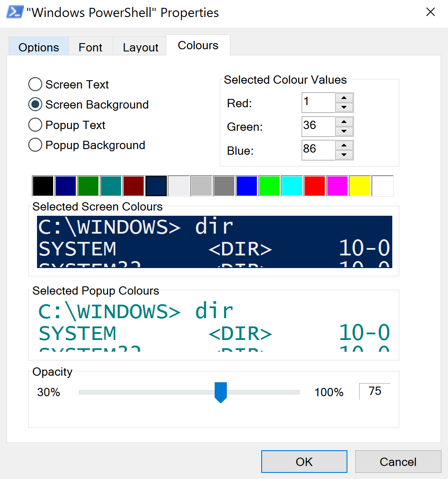Confirm changes with the OK button
Viewport: 448px width, 479px height.
[304, 462]
